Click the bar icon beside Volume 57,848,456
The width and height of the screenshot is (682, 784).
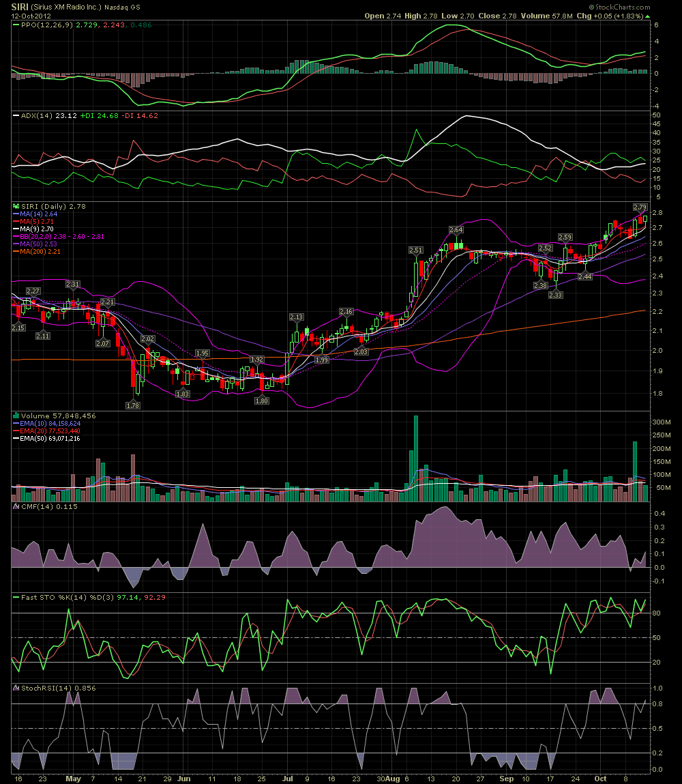[16, 416]
